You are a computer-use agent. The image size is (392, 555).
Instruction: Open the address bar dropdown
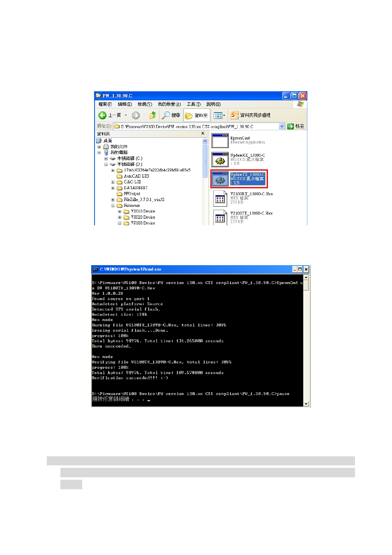(x=282, y=127)
